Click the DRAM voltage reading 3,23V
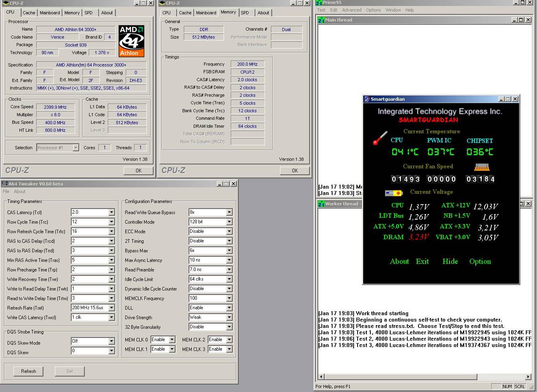The height and width of the screenshot is (392, 537). [x=419, y=237]
